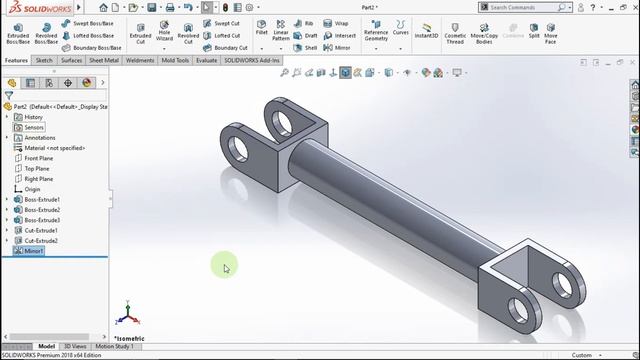
Task: Expand the SOLIDWORKS menu arrow
Action: click(x=79, y=7)
